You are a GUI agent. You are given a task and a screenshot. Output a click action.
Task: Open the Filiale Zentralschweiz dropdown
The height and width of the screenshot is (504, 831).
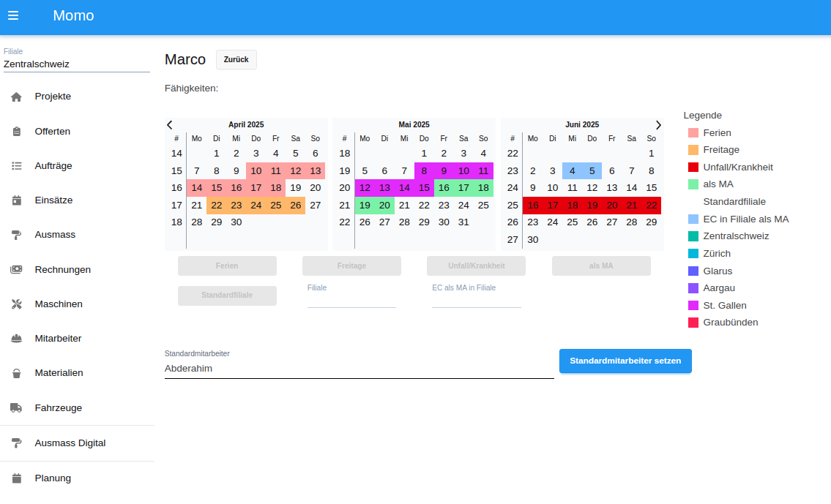click(x=76, y=64)
